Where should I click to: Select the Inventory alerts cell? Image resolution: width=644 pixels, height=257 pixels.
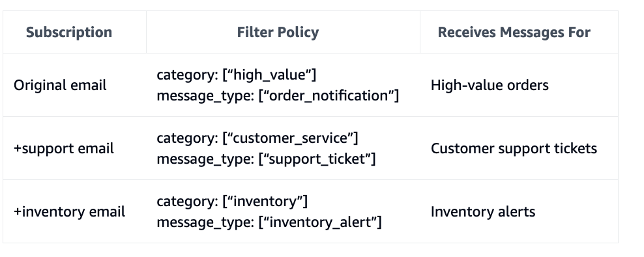(x=519, y=212)
